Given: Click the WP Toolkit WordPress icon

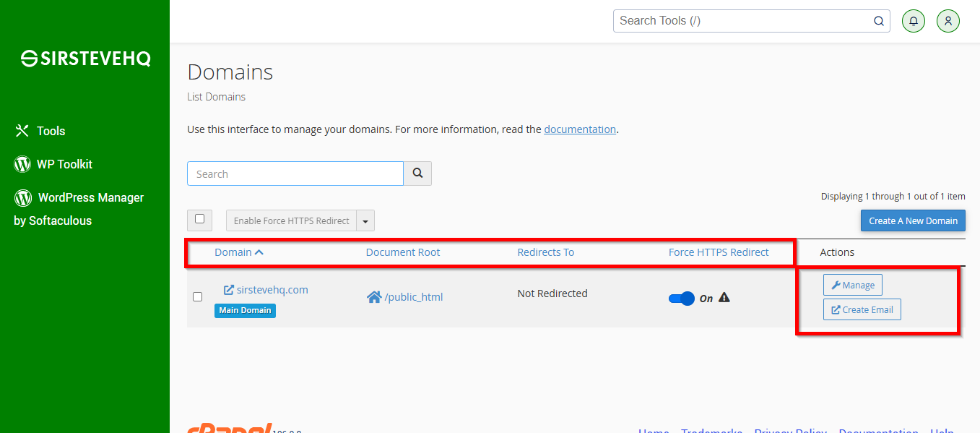Looking at the screenshot, I should click(x=22, y=164).
